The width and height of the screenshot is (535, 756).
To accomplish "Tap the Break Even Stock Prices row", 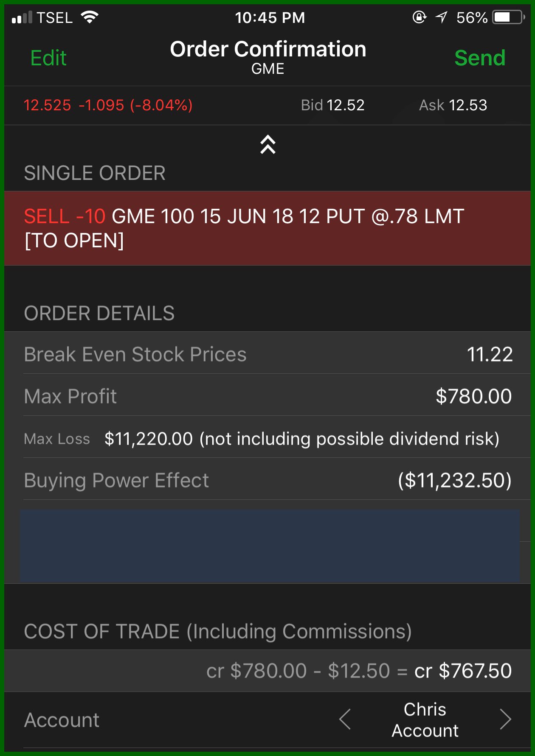I will [x=267, y=354].
